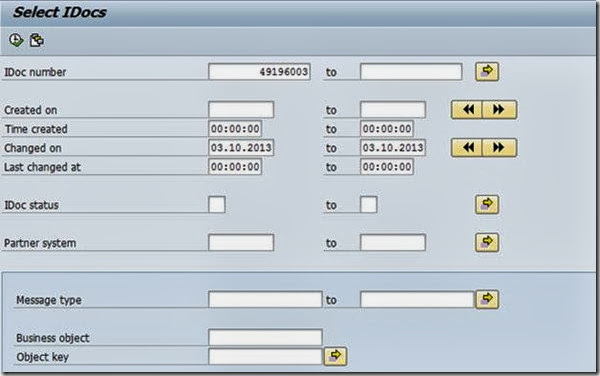Click the 'Last changed at' label
This screenshot has width=600, height=376.
(42, 167)
